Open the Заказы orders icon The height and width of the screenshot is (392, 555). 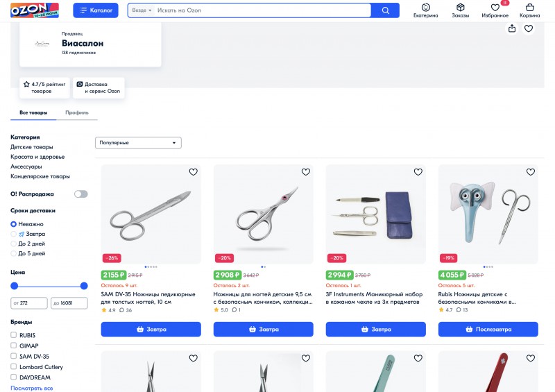tap(460, 10)
